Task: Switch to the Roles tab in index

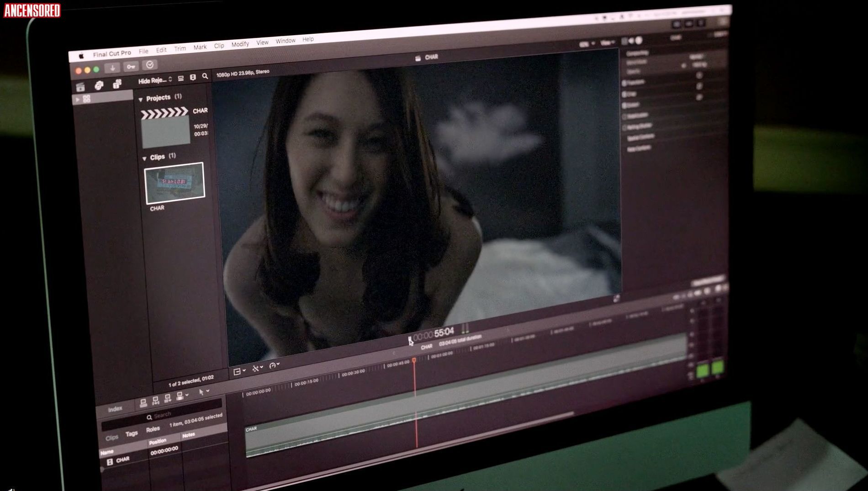Action: coord(153,429)
